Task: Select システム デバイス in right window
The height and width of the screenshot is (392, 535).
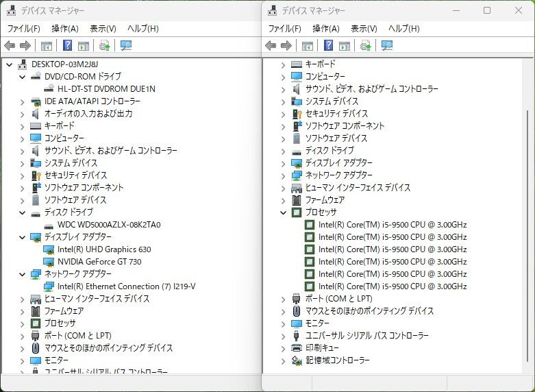Action: 332,101
